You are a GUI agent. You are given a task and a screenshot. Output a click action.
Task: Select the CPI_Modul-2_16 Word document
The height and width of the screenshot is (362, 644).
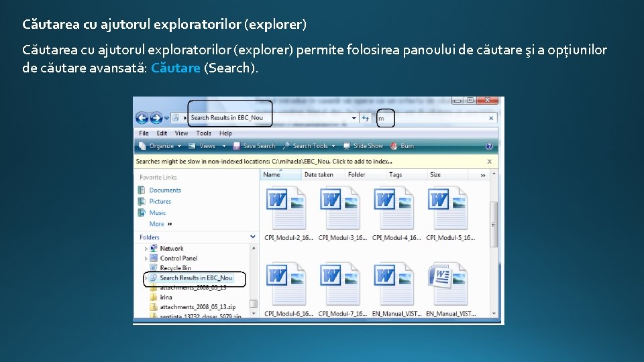pyautogui.click(x=288, y=214)
